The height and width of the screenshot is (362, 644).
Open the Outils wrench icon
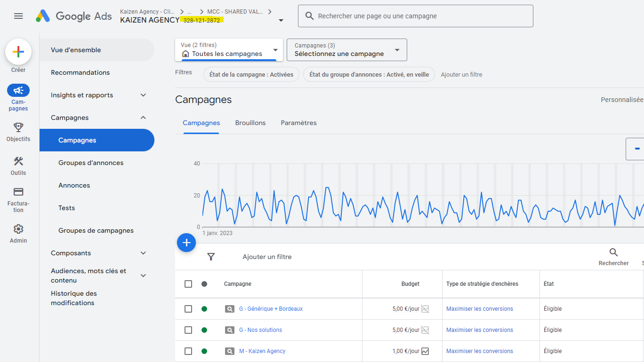(x=18, y=161)
